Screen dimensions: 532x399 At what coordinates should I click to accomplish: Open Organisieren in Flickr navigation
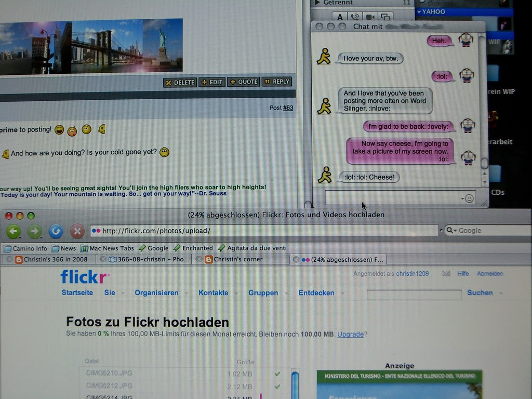point(156,292)
